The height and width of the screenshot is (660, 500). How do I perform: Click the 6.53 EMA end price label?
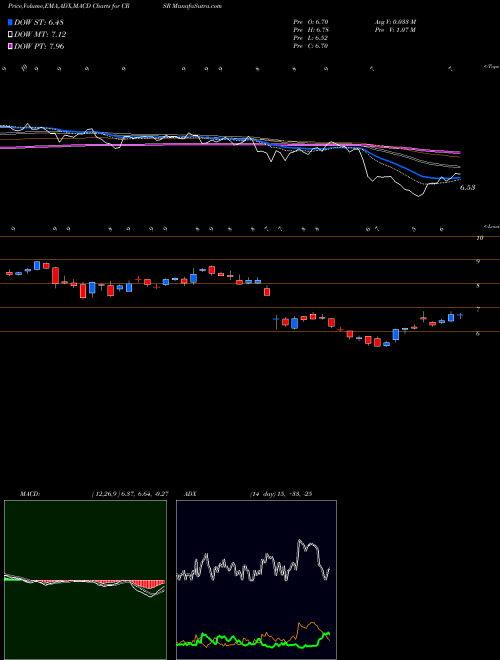click(x=467, y=187)
